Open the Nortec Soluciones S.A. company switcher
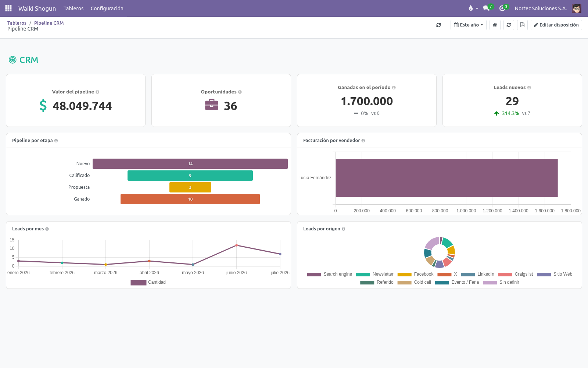The width and height of the screenshot is (588, 368). coord(541,8)
